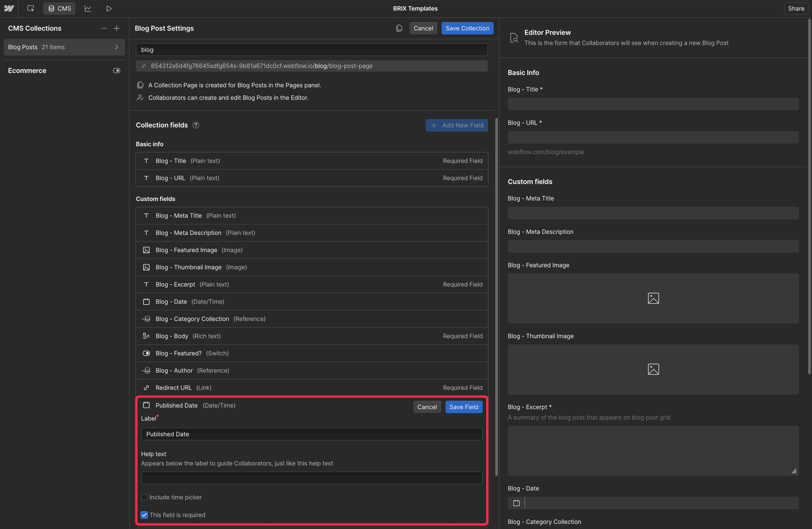The image size is (812, 529).
Task: Click the duplicate collection icon
Action: (x=399, y=28)
